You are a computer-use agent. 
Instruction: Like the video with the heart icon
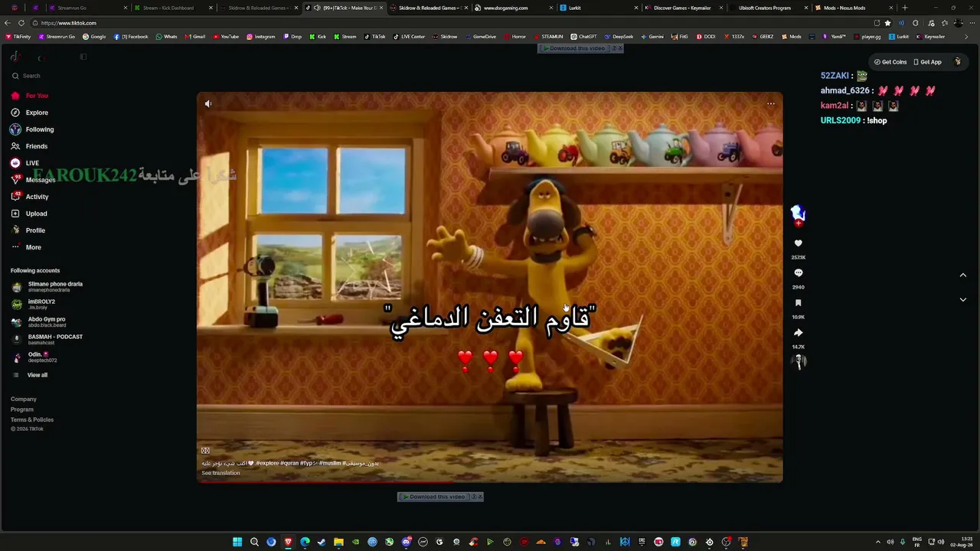798,243
